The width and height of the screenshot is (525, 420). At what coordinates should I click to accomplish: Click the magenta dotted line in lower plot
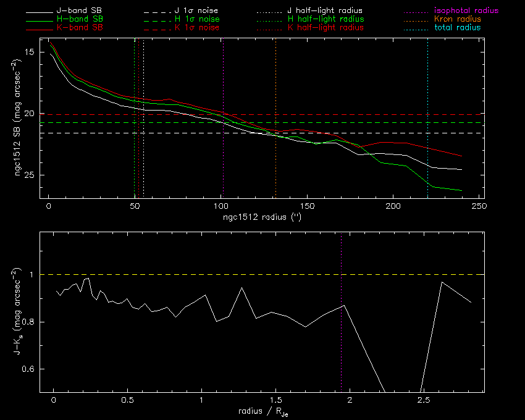click(341, 259)
